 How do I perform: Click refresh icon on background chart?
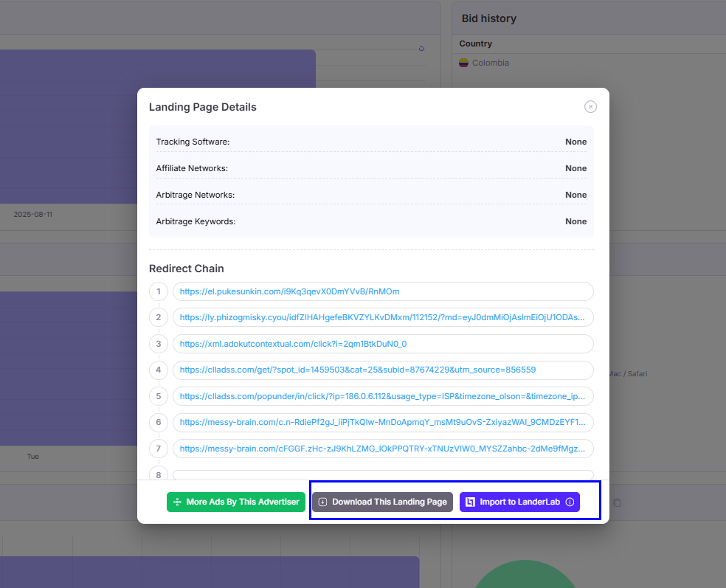click(x=421, y=48)
